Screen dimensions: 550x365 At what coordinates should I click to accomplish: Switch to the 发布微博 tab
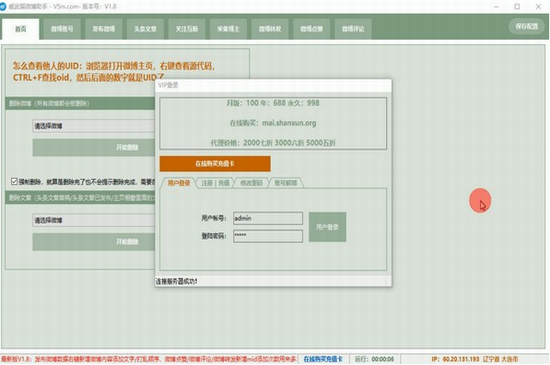tap(103, 29)
